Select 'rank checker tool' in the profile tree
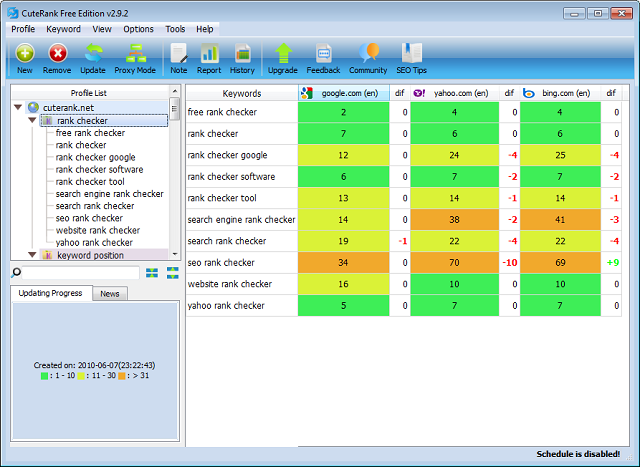 coord(90,182)
